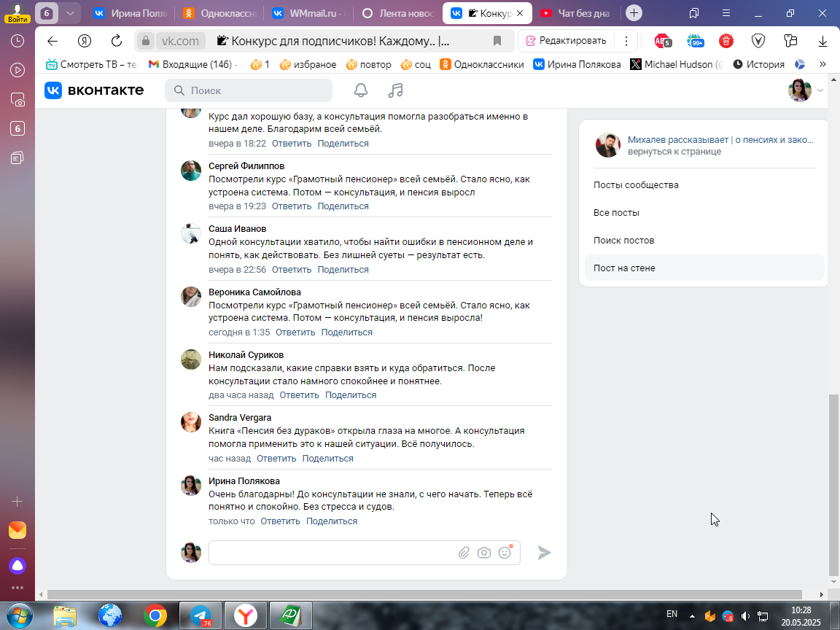Click the vk.com address bar

(x=181, y=41)
